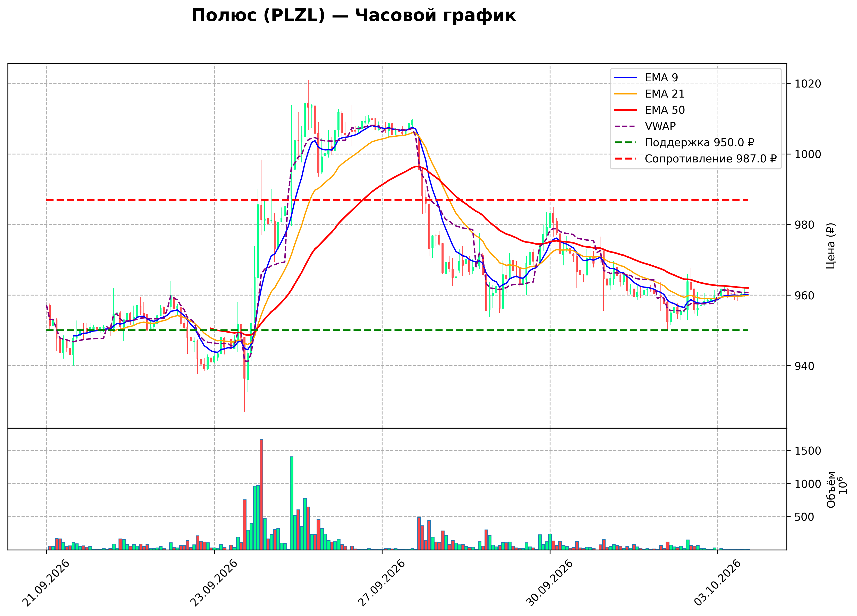Click the 960 price axis label
This screenshot has width=857, height=616.
(x=804, y=295)
